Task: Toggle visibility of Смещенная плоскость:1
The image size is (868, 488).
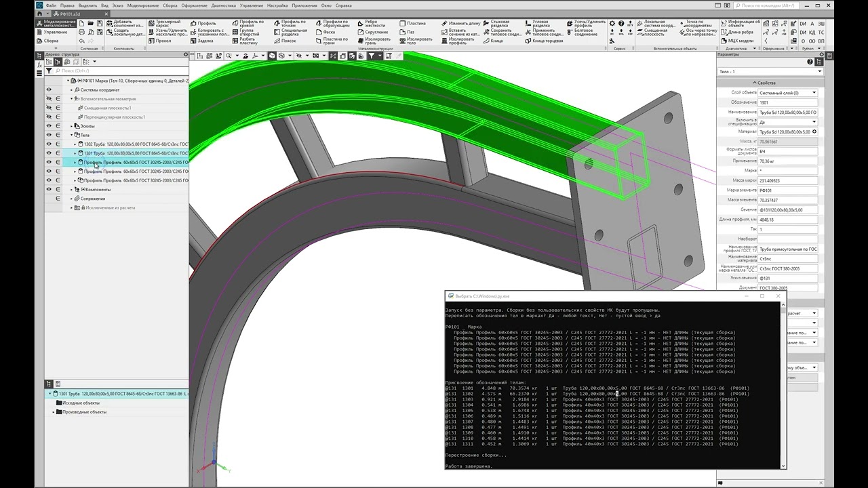Action: pyautogui.click(x=49, y=108)
